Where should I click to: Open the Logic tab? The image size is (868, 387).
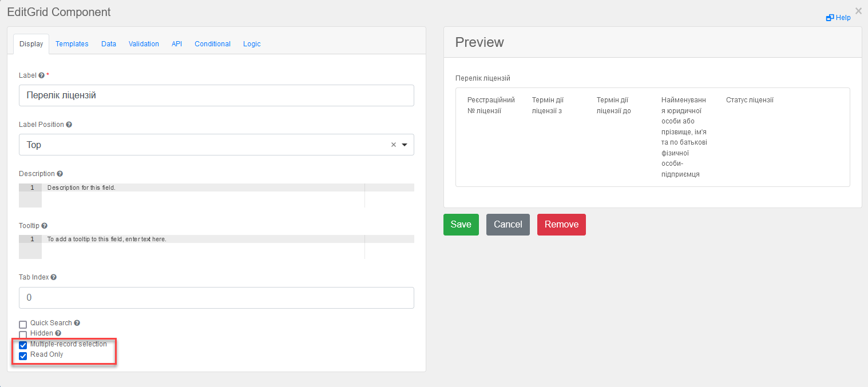coord(252,44)
